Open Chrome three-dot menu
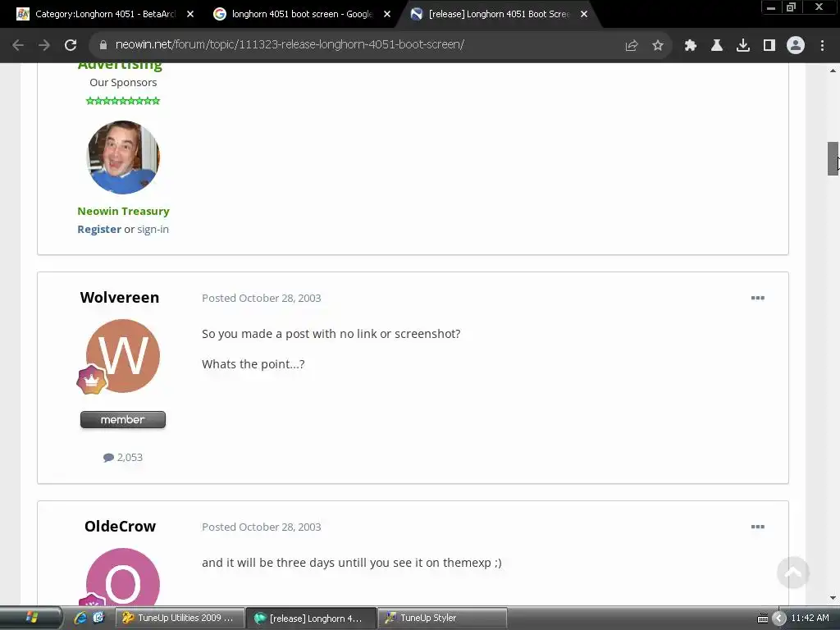 822,46
